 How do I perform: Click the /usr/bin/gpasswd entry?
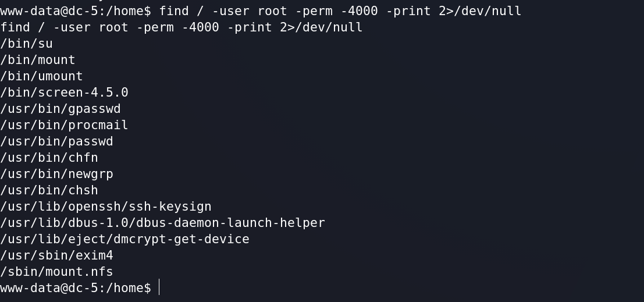(61, 109)
